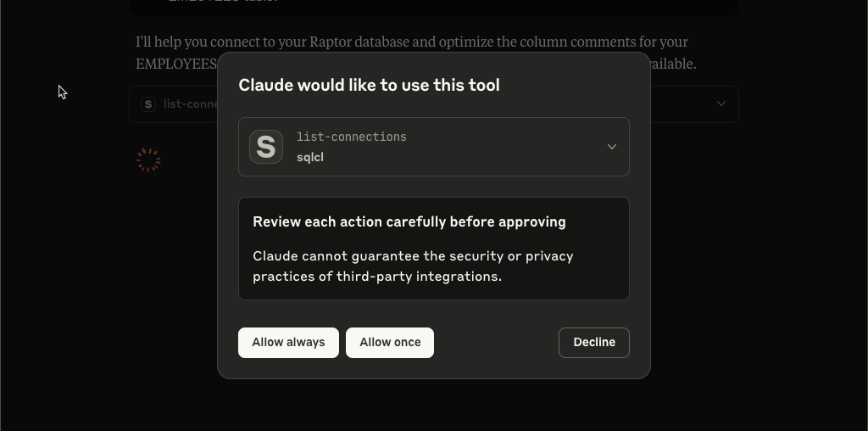Click the 'I'll help you connect' response text
Screen dimensions: 868x431
[x=412, y=42]
